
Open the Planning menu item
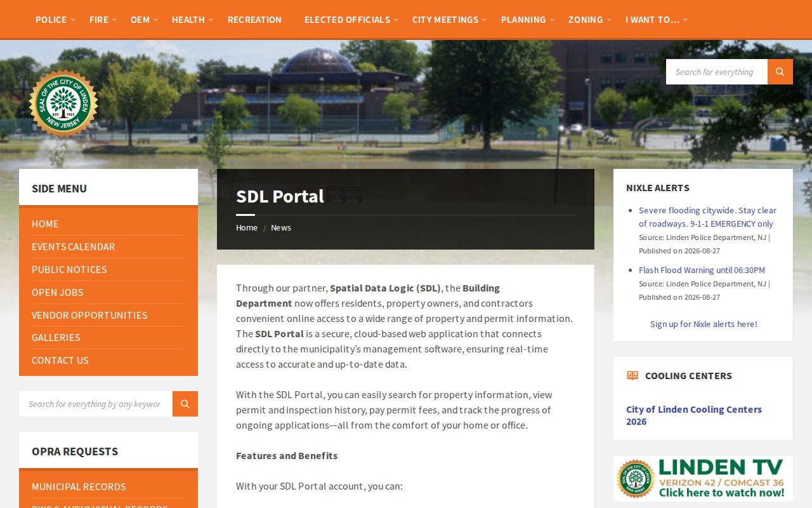pos(523,20)
